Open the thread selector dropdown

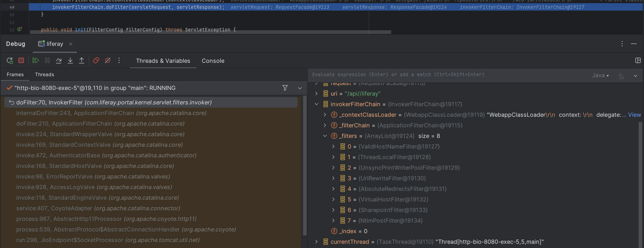point(300,88)
